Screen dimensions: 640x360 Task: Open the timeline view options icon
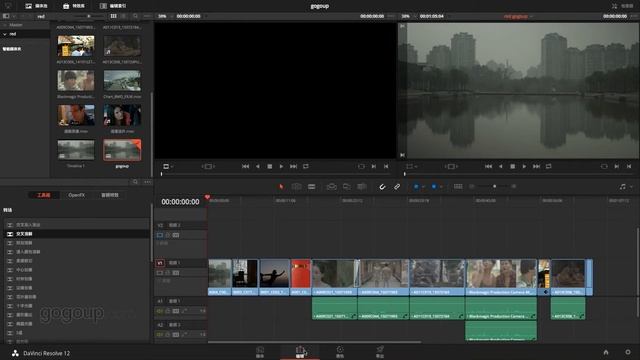[x=458, y=187]
